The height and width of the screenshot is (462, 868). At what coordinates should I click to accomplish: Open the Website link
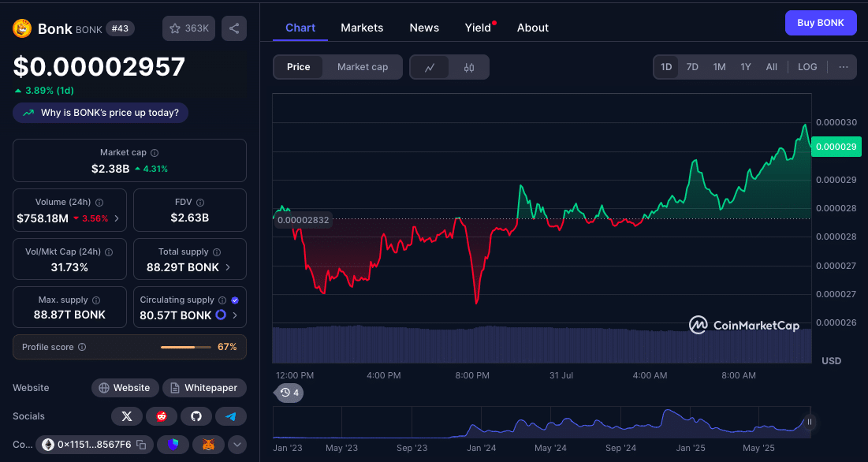pos(125,388)
